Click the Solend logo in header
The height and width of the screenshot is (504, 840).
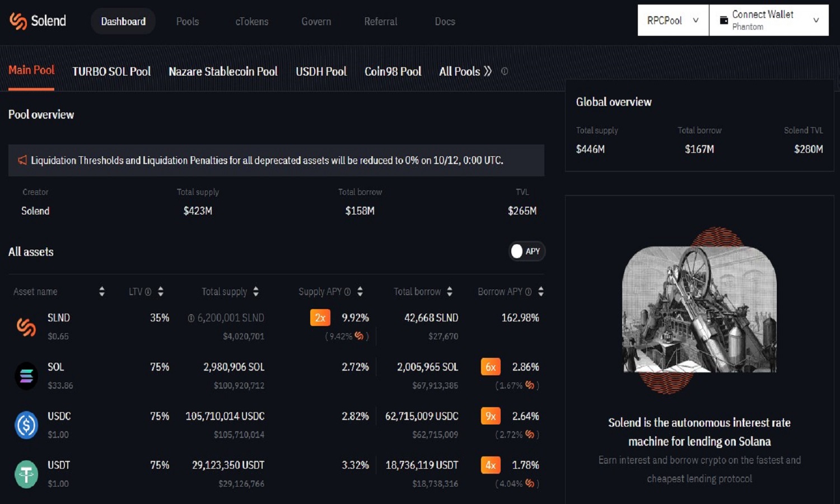38,21
